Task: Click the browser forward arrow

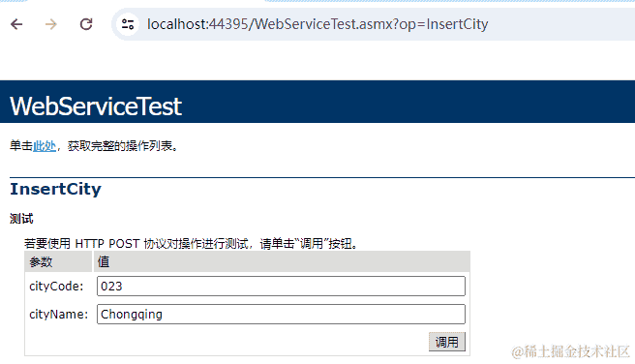Action: 51,24
